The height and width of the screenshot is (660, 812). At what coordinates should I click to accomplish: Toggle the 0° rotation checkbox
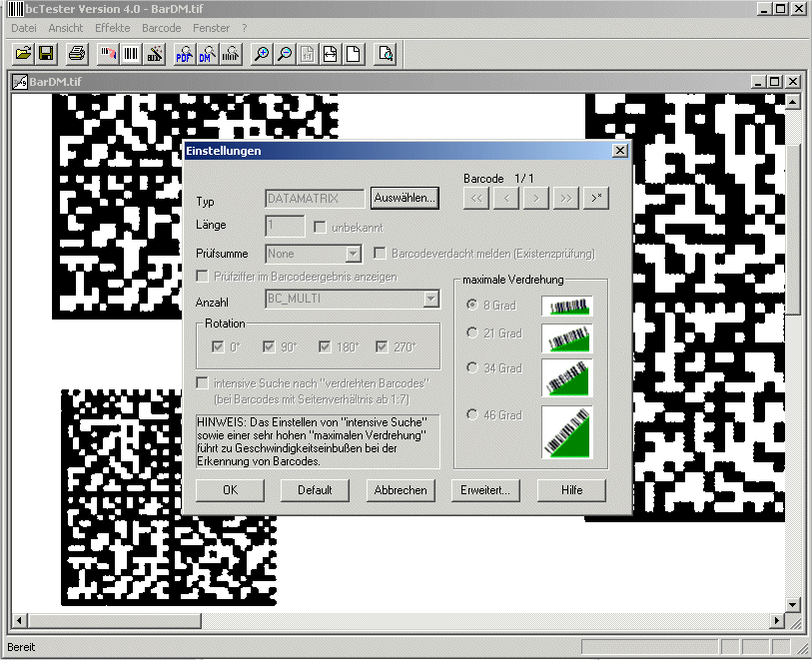218,346
